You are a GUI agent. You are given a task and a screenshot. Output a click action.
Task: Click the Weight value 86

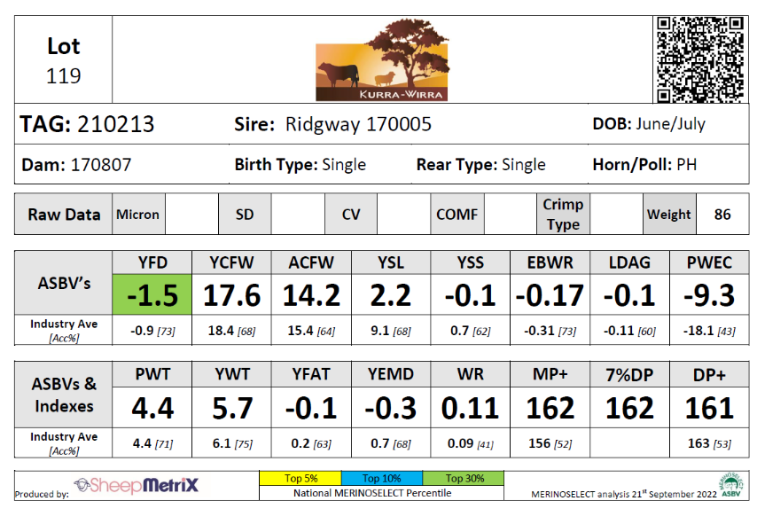click(x=722, y=215)
